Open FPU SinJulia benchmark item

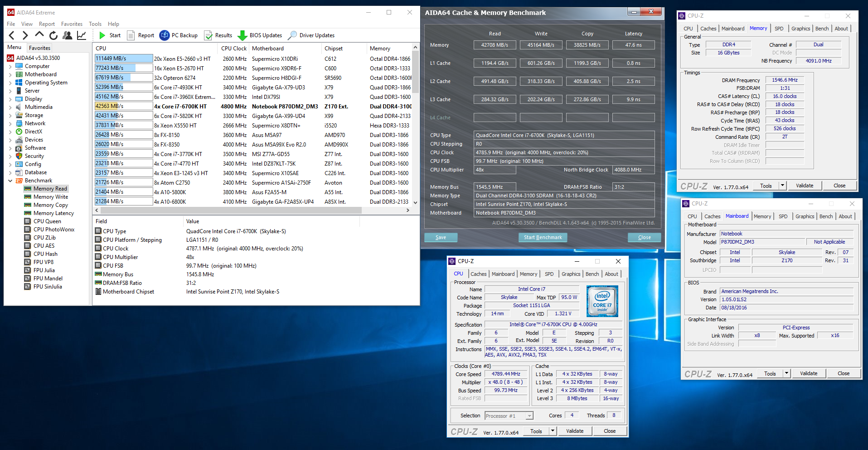[x=48, y=287]
